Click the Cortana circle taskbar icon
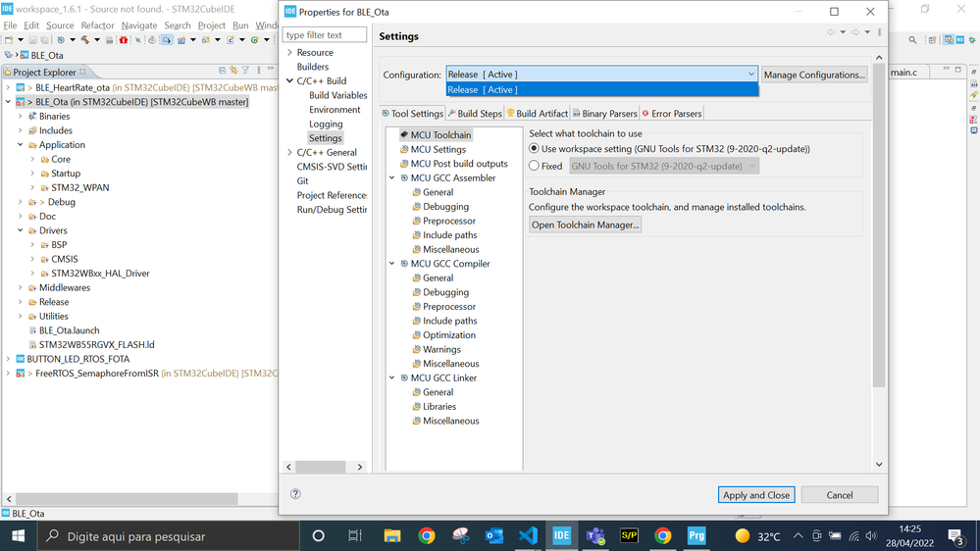 [x=318, y=536]
